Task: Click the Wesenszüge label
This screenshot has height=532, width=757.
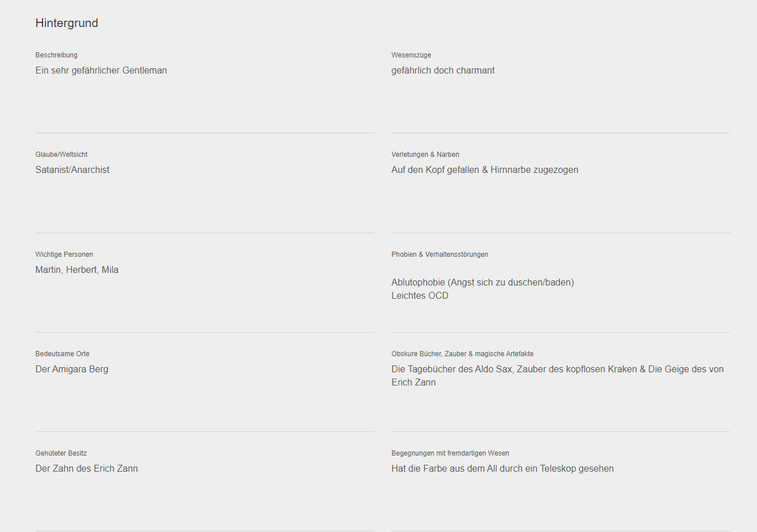Action: coord(411,55)
